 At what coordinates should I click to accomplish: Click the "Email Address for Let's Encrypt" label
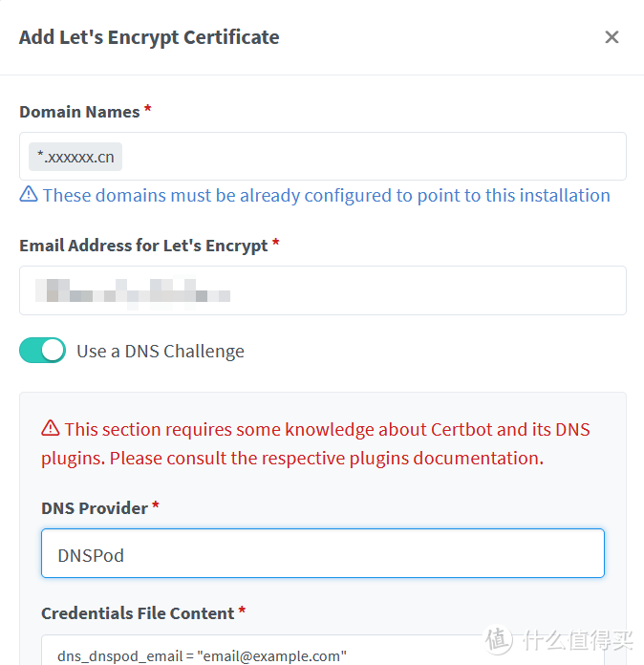(143, 246)
